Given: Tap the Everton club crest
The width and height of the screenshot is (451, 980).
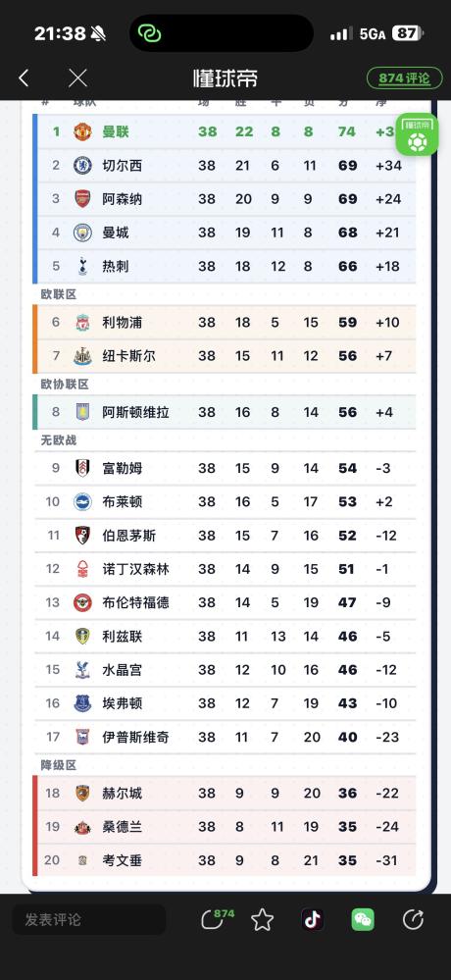Looking at the screenshot, I should (82, 703).
